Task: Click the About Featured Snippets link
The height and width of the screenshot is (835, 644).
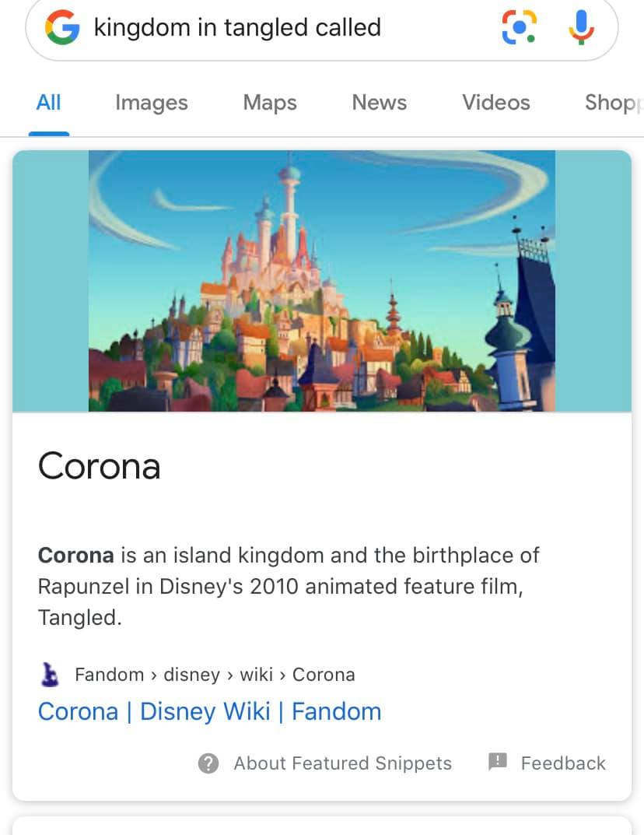Action: pyautogui.click(x=343, y=763)
